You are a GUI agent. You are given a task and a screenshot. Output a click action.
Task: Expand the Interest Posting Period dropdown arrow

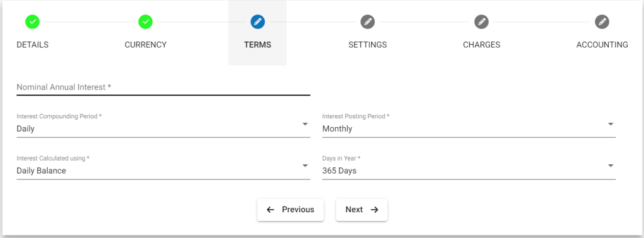[x=611, y=124]
